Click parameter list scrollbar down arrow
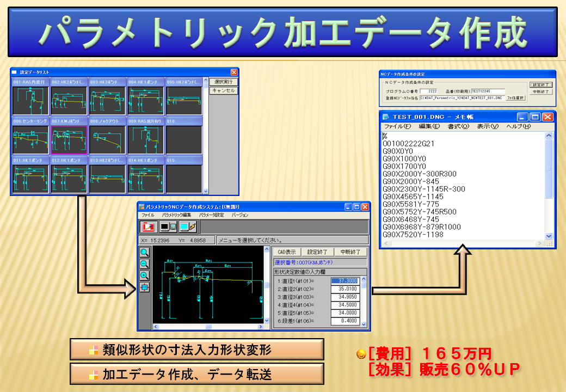 (x=364, y=324)
